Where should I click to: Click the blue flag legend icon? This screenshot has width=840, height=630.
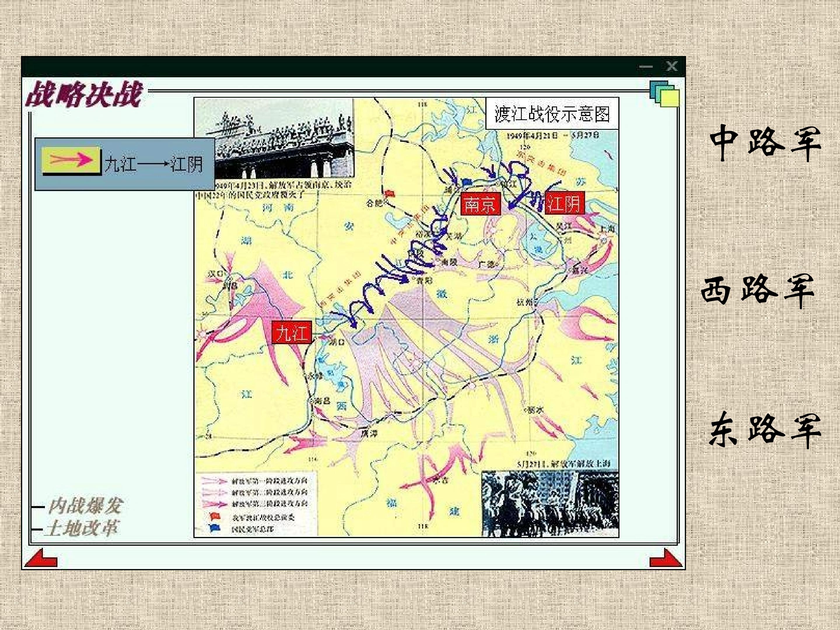pyautogui.click(x=215, y=528)
